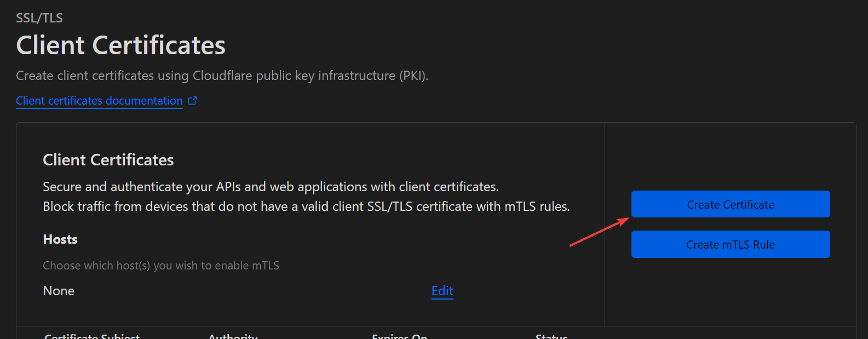Click 'Block traffic from devices' sentence
The image size is (868, 339).
306,206
